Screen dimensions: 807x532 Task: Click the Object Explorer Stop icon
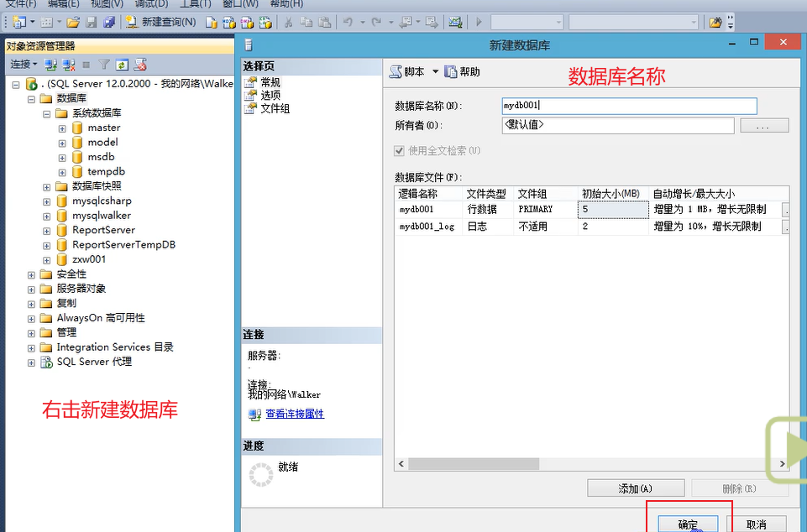pyautogui.click(x=86, y=65)
